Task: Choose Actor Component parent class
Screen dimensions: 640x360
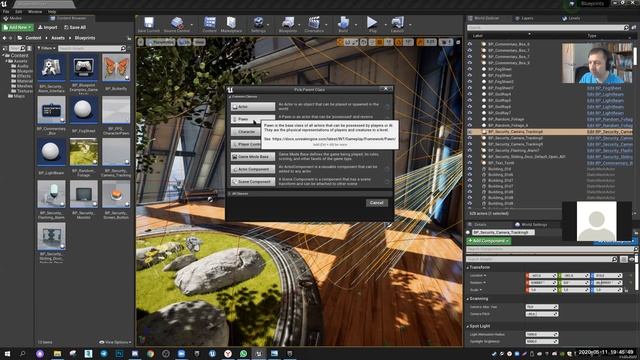Action: click(x=253, y=169)
